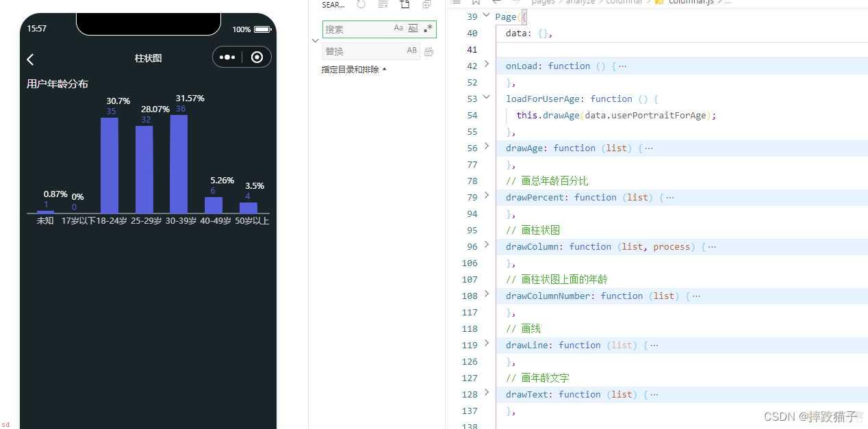
Task: Fold loadForUserAge function at line 53
Action: pos(487,97)
